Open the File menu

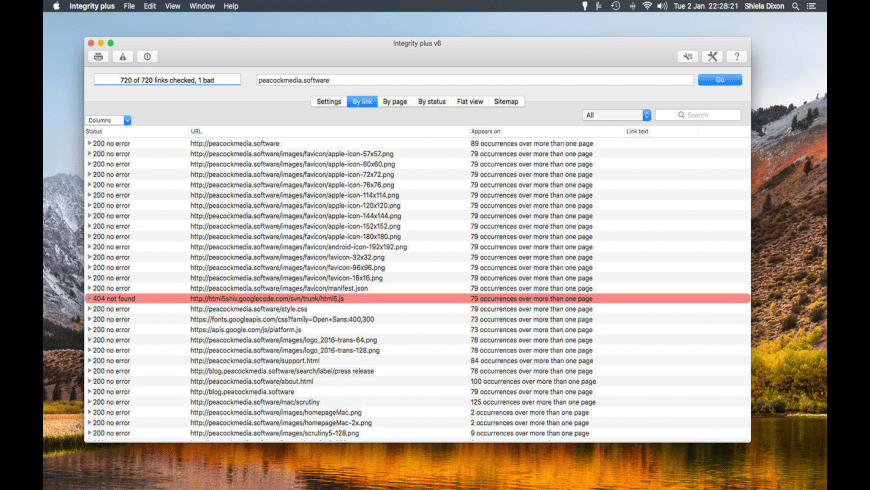tap(129, 6)
